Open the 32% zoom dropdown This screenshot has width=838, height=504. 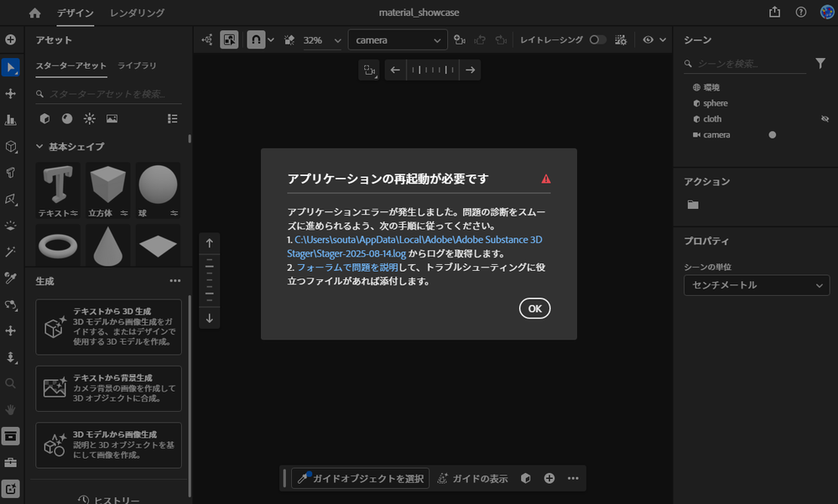coord(322,40)
